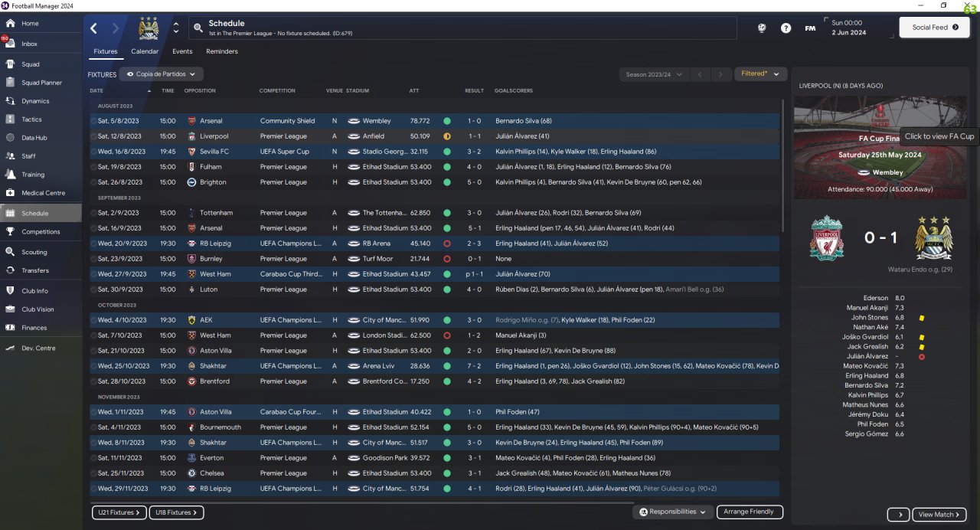
Task: Toggle the checkmark on Sat, 5/8/2023 fixture
Action: point(93,121)
